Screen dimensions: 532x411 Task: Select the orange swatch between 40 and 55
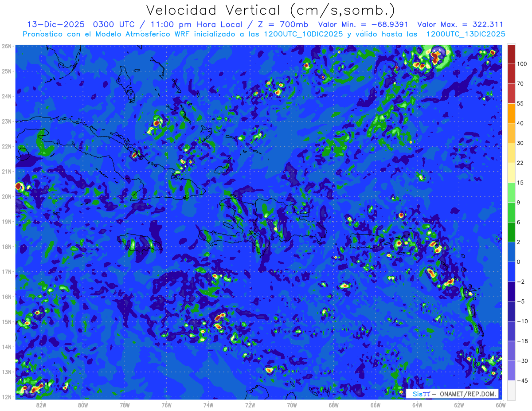[x=511, y=113]
